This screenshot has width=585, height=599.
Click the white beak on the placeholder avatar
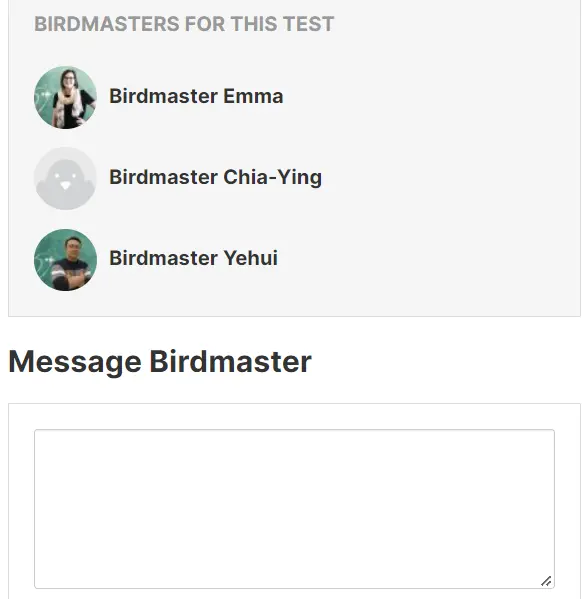[x=66, y=186]
